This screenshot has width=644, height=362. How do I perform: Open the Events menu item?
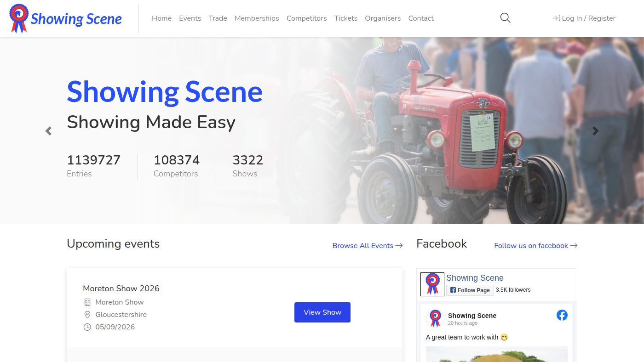pos(190,18)
